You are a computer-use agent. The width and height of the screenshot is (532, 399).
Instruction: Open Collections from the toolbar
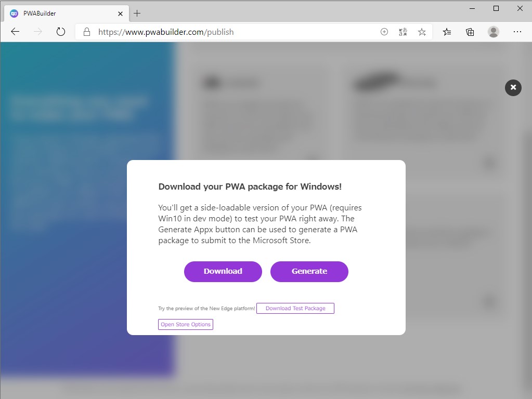click(x=470, y=32)
